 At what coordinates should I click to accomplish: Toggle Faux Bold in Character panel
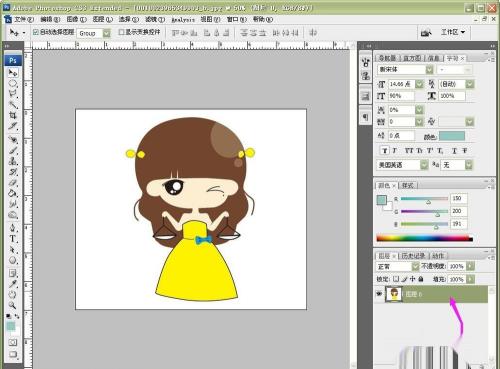point(385,151)
